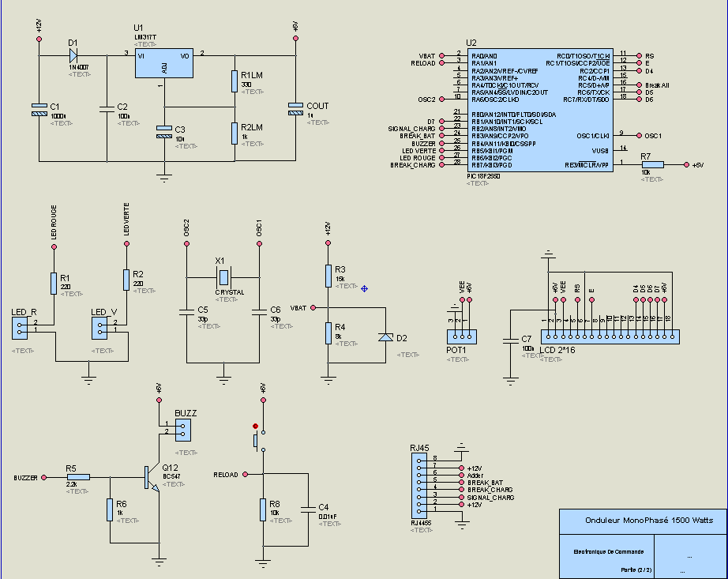This screenshot has height=579, width=728.
Task: Click the BUZZER terminal left of R5
Action: click(44, 477)
